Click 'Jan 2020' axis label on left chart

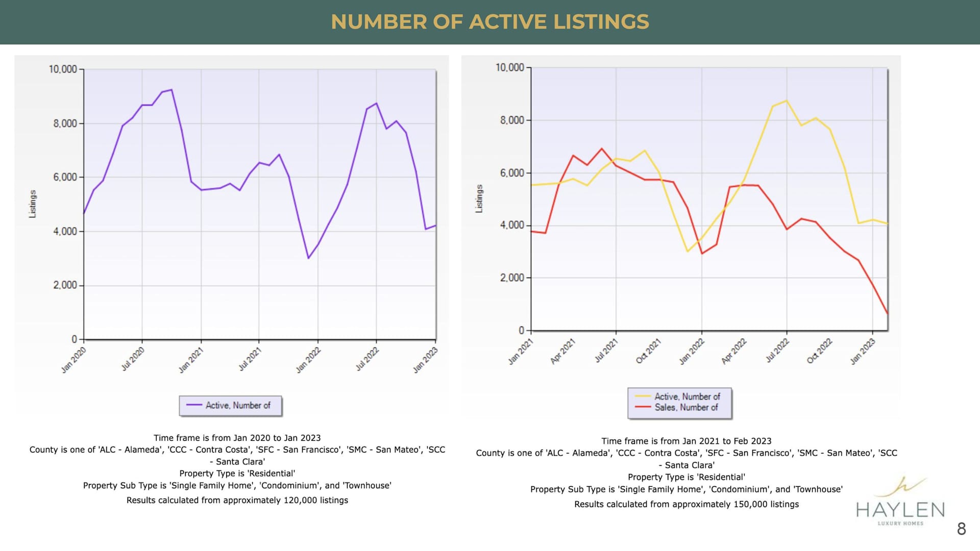(73, 360)
